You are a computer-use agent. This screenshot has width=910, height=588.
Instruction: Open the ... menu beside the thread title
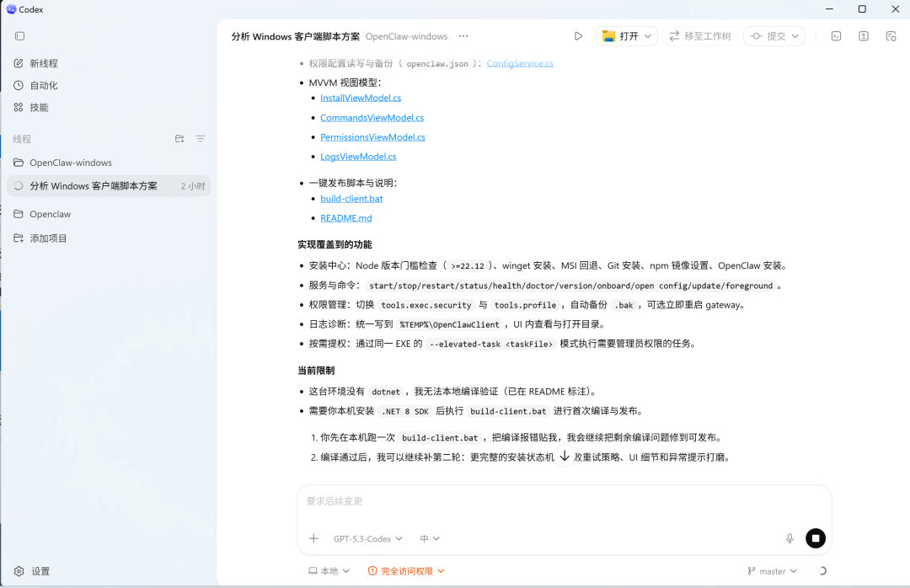[x=463, y=36]
